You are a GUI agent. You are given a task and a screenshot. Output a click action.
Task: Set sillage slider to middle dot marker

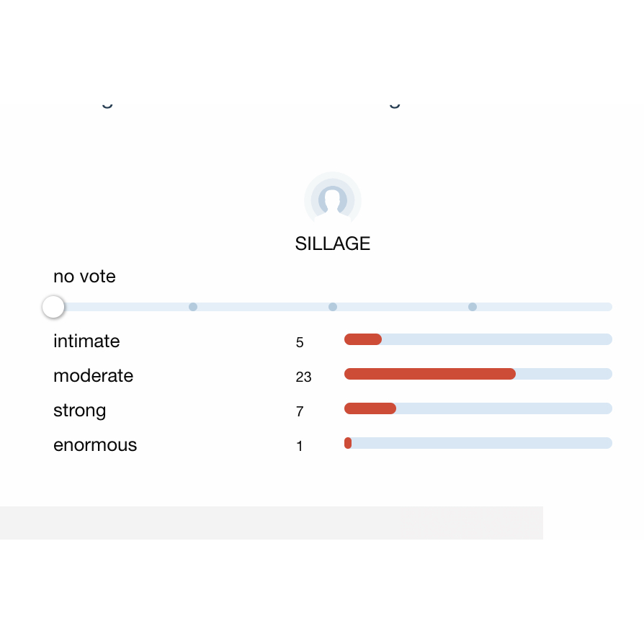333,307
